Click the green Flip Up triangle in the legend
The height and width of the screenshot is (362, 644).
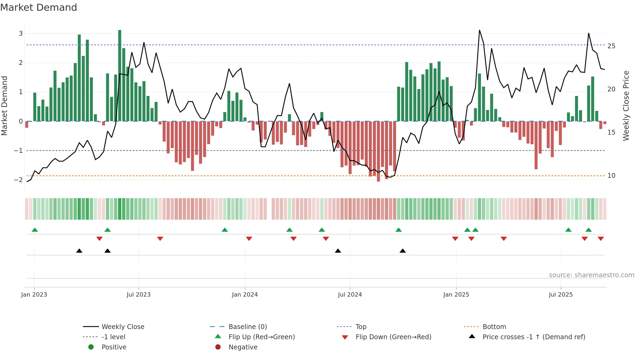pos(218,336)
